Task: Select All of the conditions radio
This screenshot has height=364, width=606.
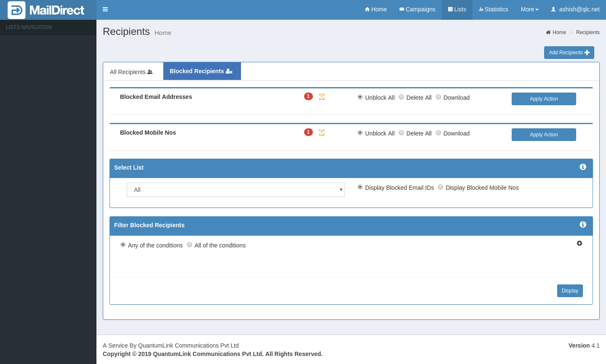Action: (190, 245)
